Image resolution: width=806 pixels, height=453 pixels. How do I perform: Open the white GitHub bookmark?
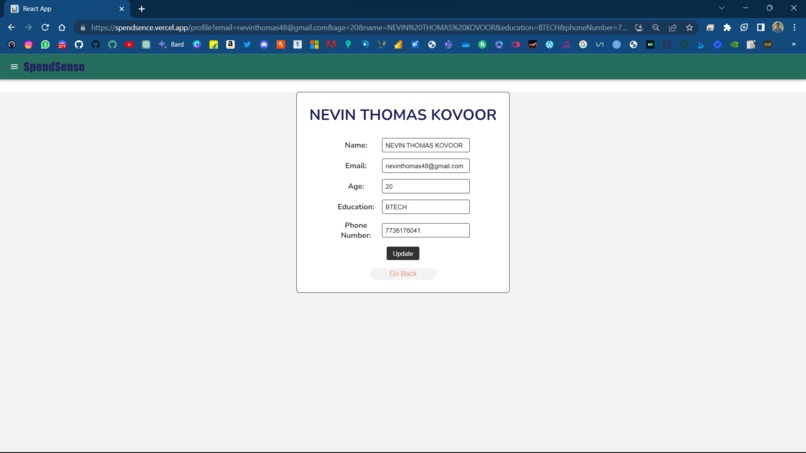coord(79,45)
